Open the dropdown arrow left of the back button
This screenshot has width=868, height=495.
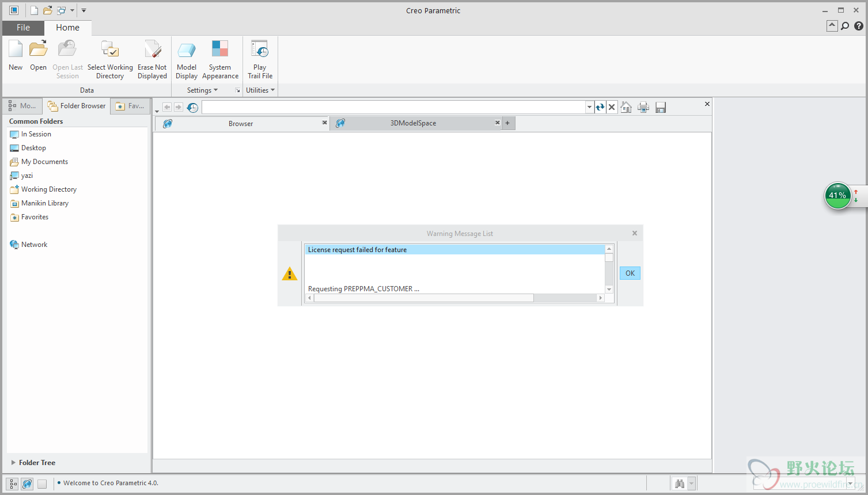pyautogui.click(x=157, y=111)
